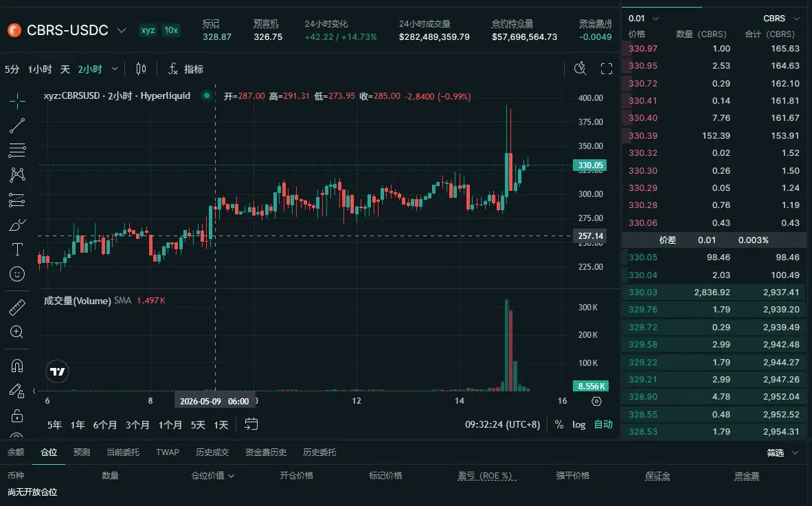Switch to the 余额 tab

click(16, 452)
